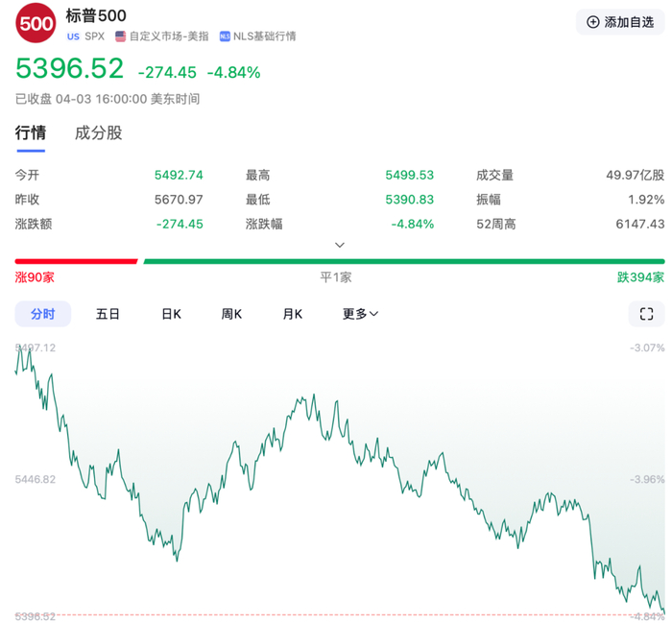Switch chart to 五日 view
The width and height of the screenshot is (672, 623).
tap(108, 314)
